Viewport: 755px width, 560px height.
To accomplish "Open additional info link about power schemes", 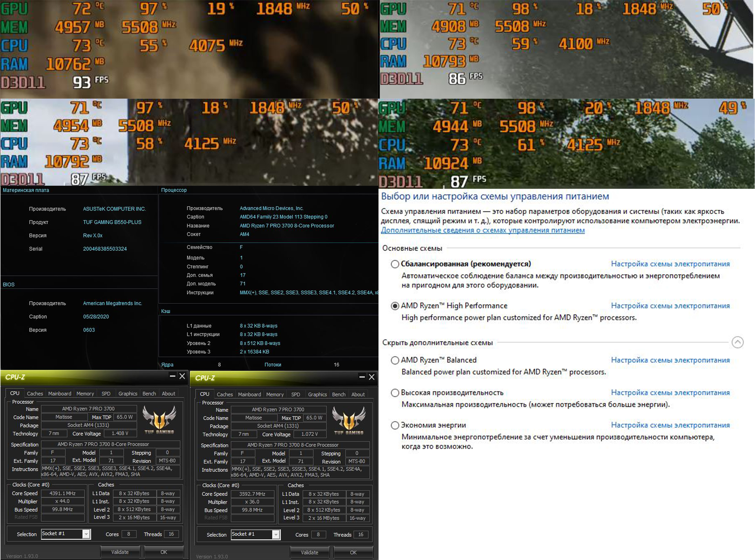I will [x=482, y=230].
